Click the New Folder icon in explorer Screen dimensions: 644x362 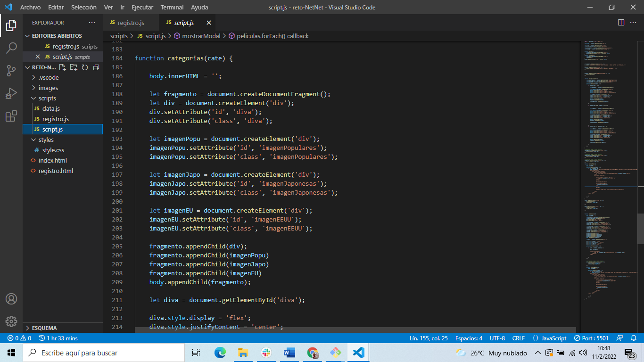[x=74, y=67]
